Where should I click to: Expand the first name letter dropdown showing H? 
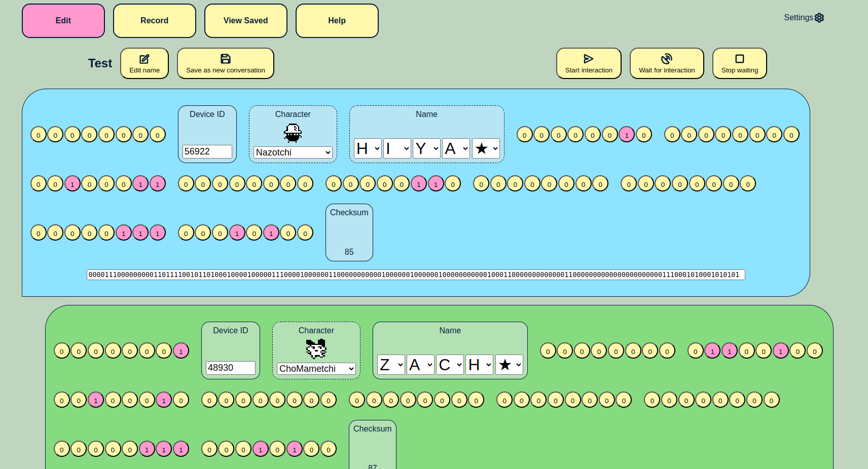(x=368, y=149)
